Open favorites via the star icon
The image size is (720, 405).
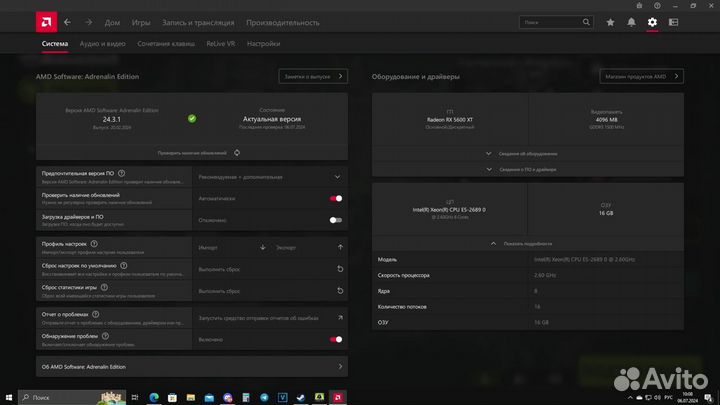[x=609, y=21]
